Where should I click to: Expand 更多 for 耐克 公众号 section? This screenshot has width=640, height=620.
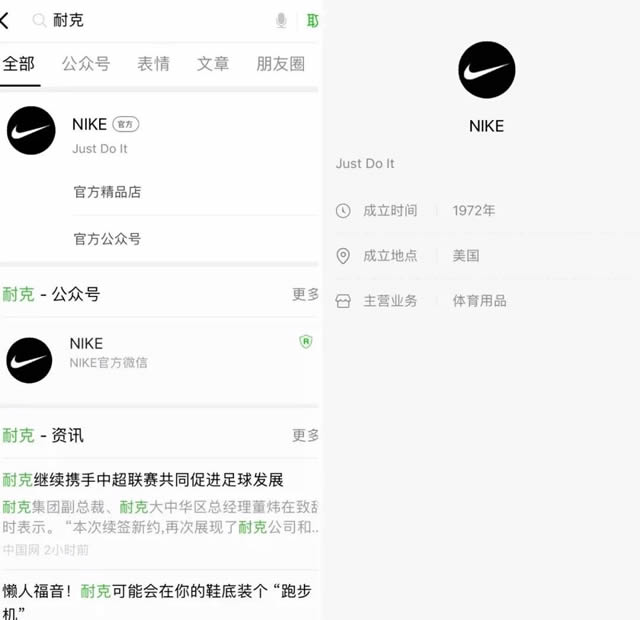coord(305,294)
